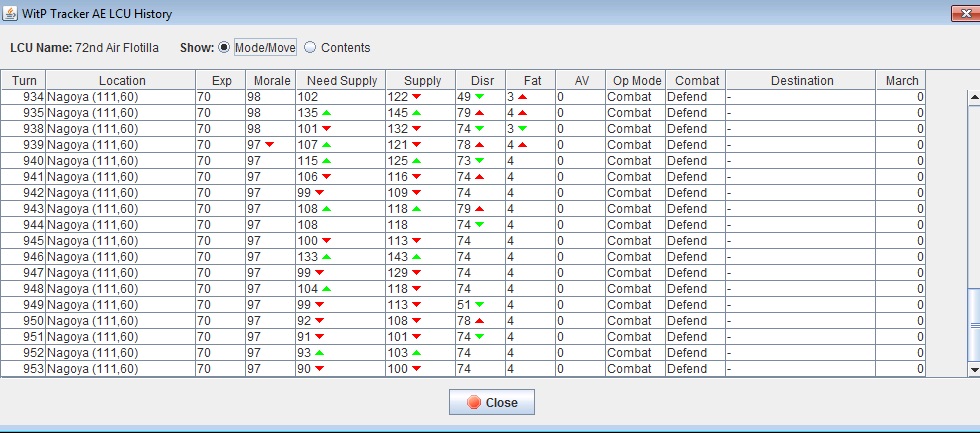The image size is (980, 433).
Task: Click the 72nd Air Flotilla LCU name
Action: click(117, 47)
